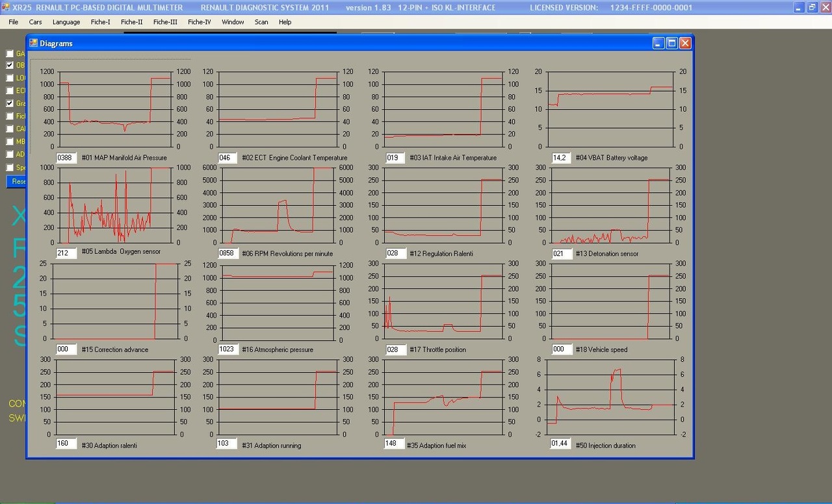Open the Cars menu

tap(35, 22)
